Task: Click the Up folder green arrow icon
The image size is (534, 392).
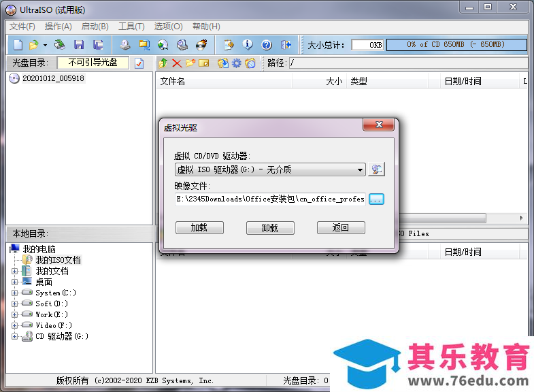Action: (x=163, y=63)
